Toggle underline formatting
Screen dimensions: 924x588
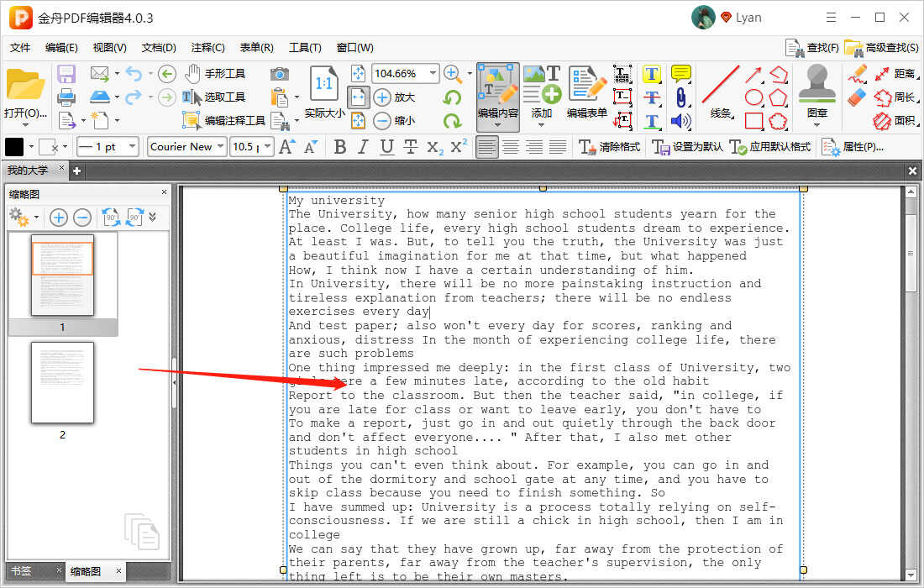point(386,147)
